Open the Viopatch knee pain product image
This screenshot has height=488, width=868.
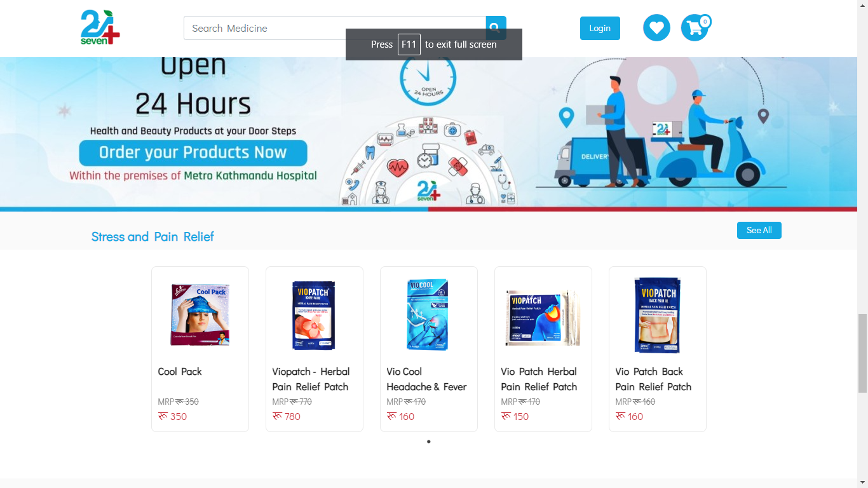tap(314, 315)
